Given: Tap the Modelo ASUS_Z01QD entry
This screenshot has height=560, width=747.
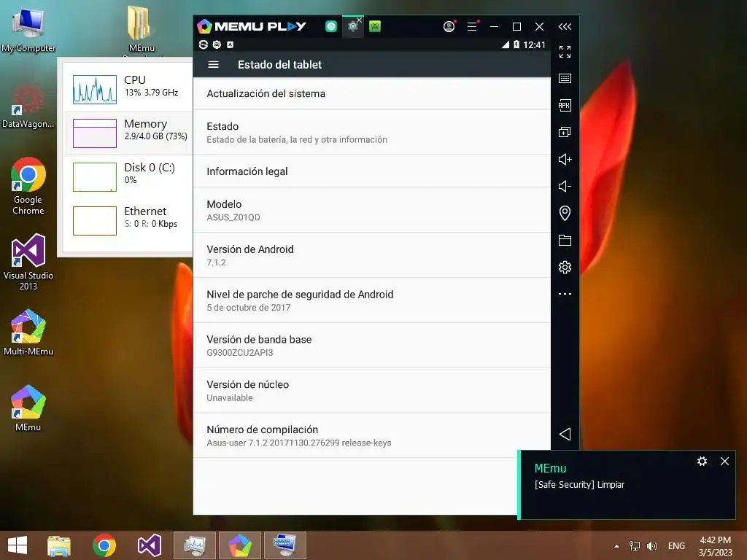Looking at the screenshot, I should (371, 210).
